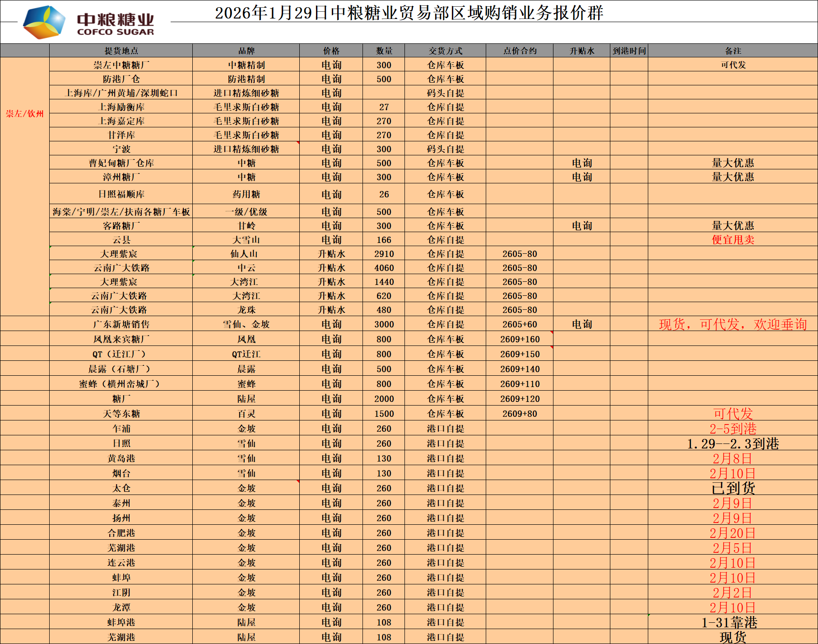Click the 备注 column header
Viewport: 818px width, 644px height.
tap(733, 51)
